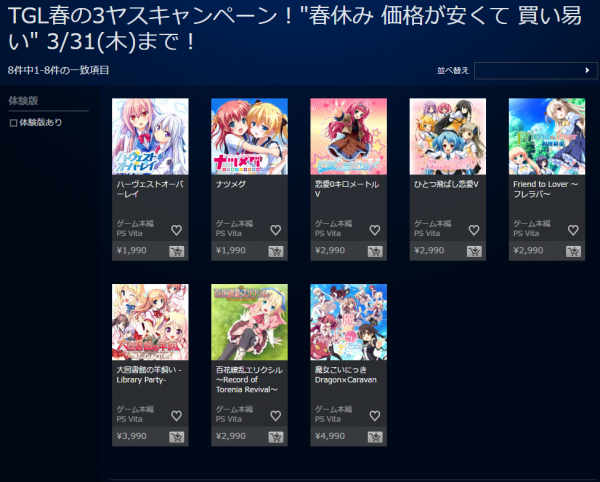Click the ¥4,990 price of 魔女こいにっき

point(330,436)
